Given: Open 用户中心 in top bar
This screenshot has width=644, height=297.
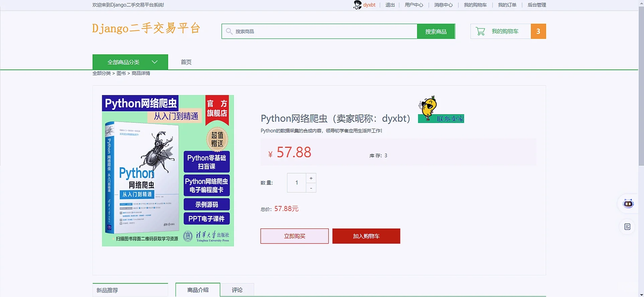Looking at the screenshot, I should click(x=414, y=5).
